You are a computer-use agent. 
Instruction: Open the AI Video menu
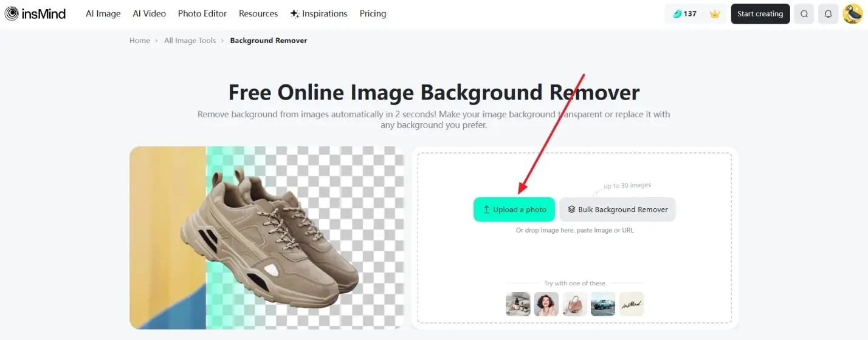coord(150,13)
